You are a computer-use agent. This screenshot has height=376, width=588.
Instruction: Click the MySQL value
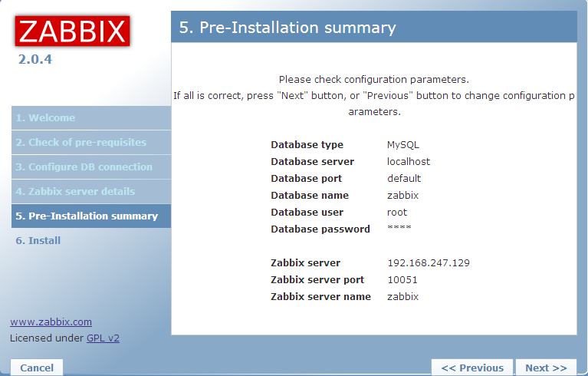[x=403, y=145]
